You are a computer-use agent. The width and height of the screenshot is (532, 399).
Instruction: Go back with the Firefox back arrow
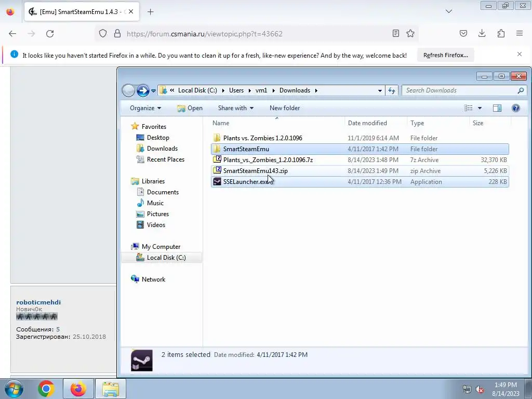12,34
